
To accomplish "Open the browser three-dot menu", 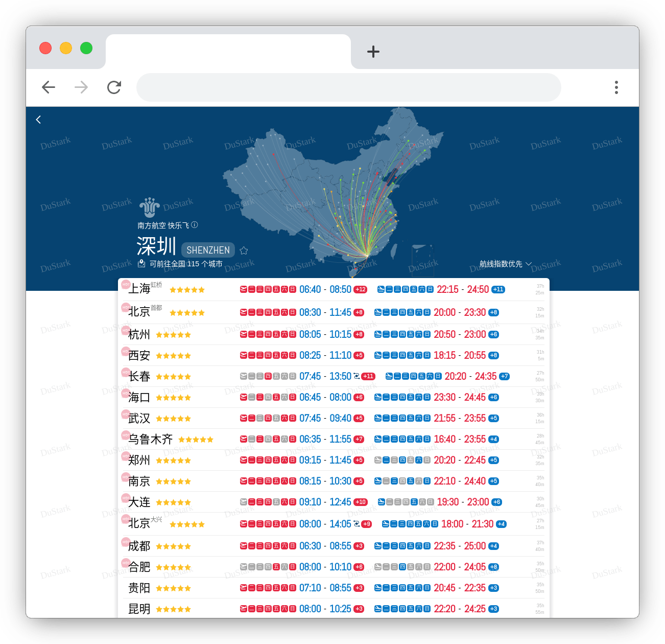I will pyautogui.click(x=616, y=87).
